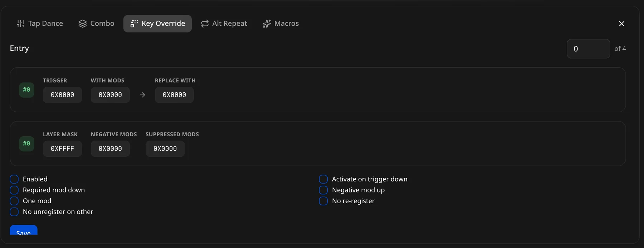The height and width of the screenshot is (248, 644).
Task: Click the arrow between mods and replacement
Action: 142,95
